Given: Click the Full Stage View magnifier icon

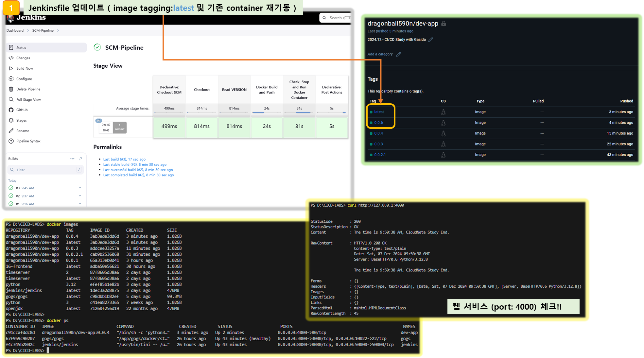Looking at the screenshot, I should (11, 100).
